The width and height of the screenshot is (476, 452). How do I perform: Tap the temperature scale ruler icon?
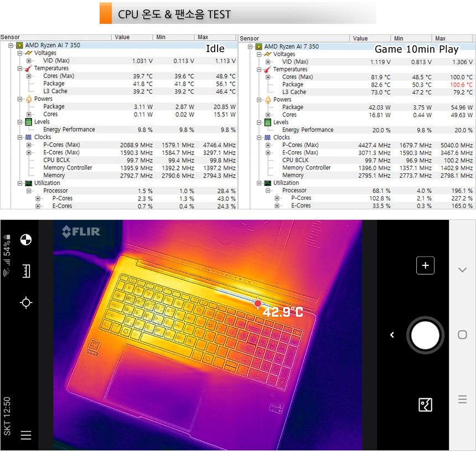tap(25, 271)
